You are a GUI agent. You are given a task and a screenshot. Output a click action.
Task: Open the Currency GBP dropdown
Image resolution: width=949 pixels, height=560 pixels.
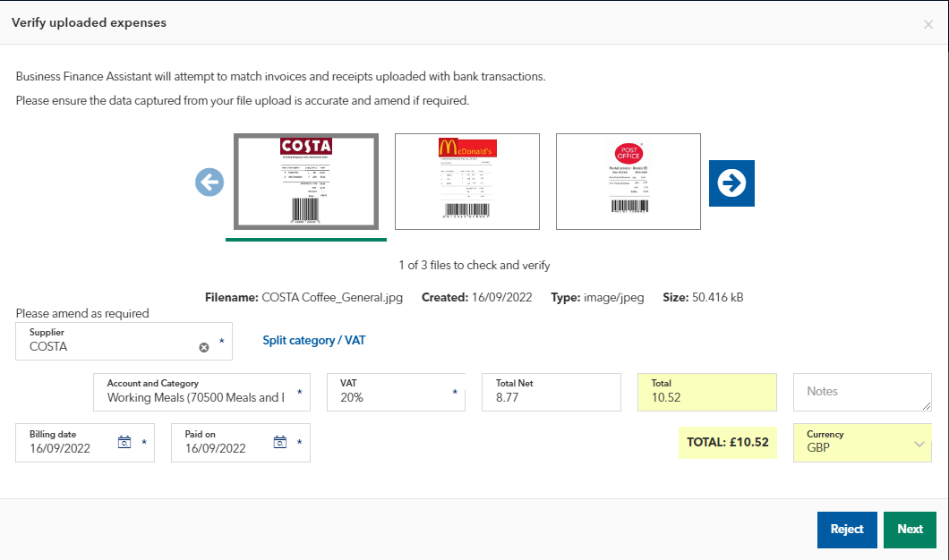click(862, 443)
